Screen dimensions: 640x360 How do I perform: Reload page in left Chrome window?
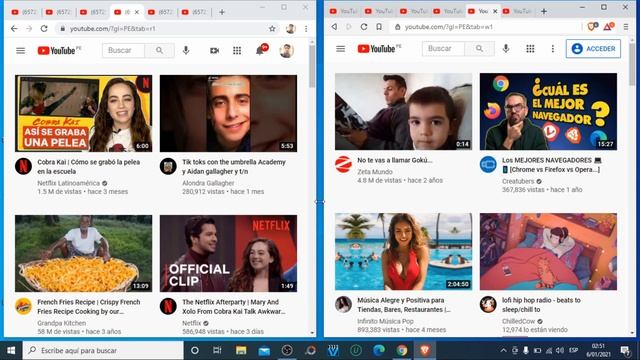point(44,29)
